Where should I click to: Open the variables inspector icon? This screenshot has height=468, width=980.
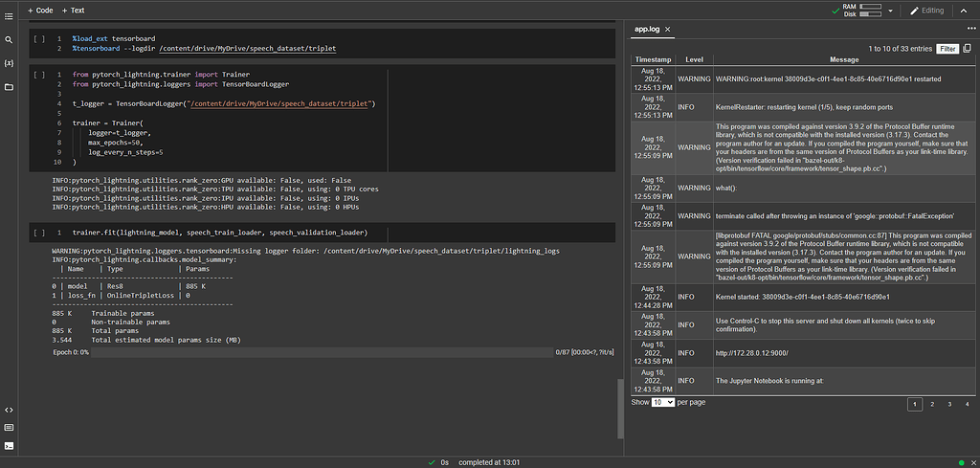click(x=9, y=63)
